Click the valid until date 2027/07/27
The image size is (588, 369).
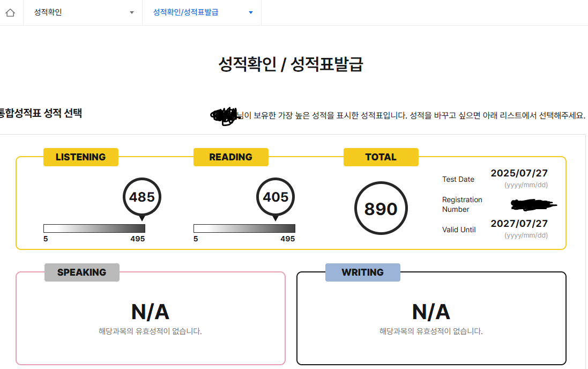(x=519, y=223)
